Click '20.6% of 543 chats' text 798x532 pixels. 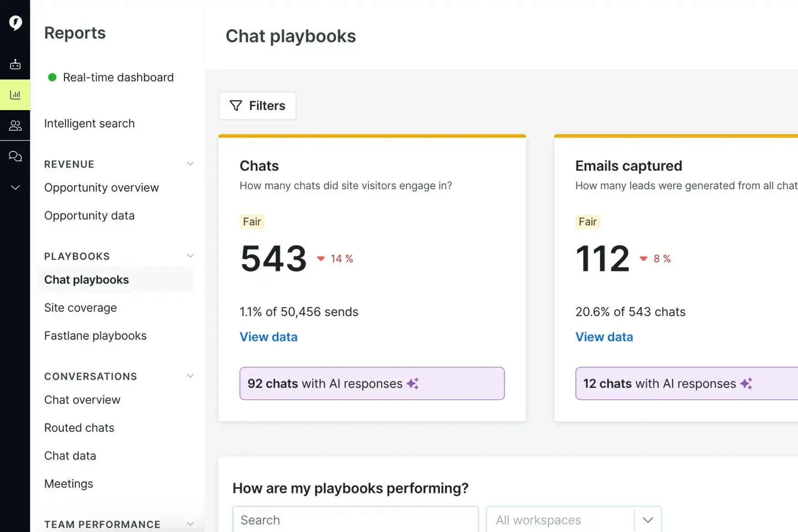click(x=630, y=312)
